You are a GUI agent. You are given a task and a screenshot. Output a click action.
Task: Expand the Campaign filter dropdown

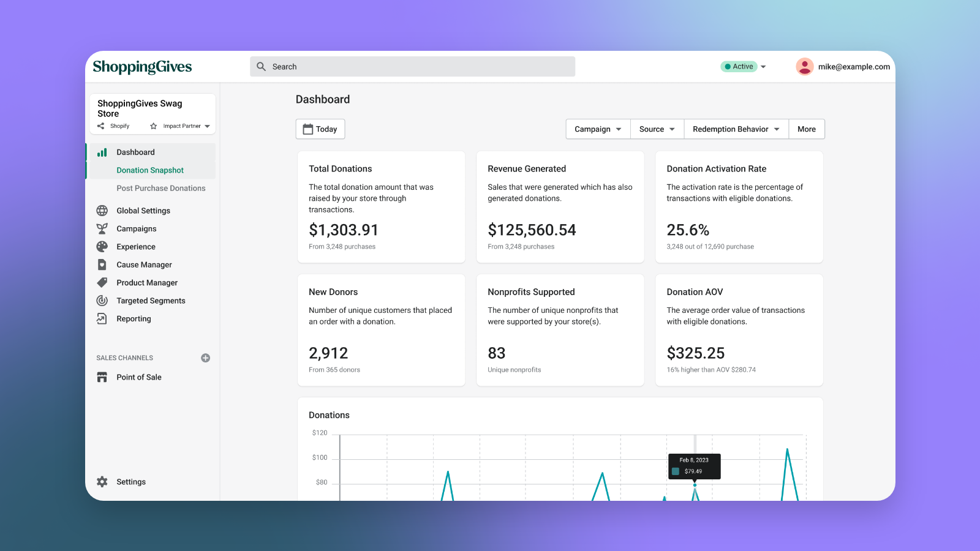tap(597, 129)
